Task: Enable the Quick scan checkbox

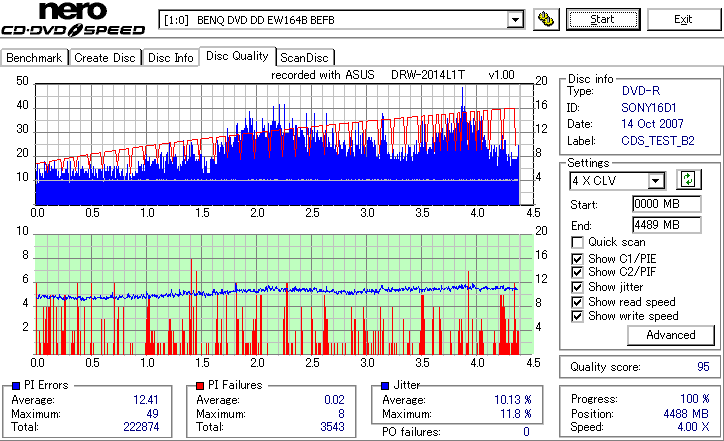Action: [x=577, y=242]
